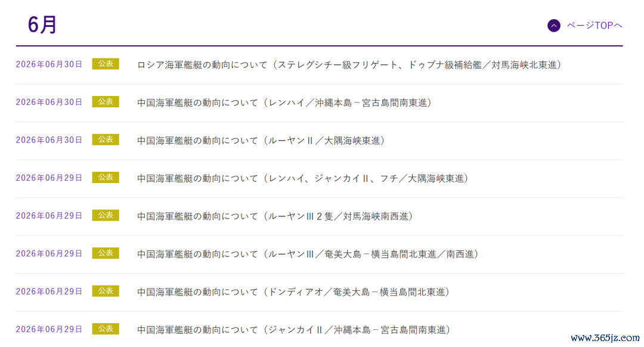Screen dimensions: 644x347
Task: Open ルーヤンⅢ2隻/対馬海峡南西進 article
Action: pyautogui.click(x=275, y=216)
